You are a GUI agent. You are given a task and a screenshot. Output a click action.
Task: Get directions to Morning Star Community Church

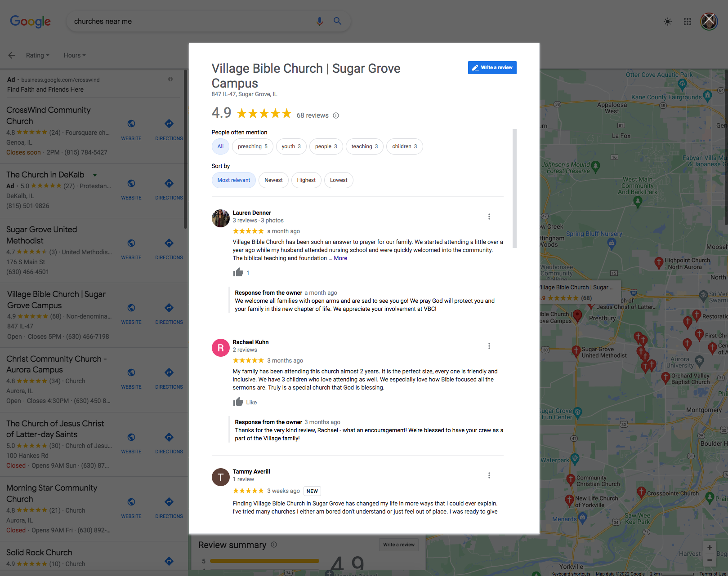(169, 502)
